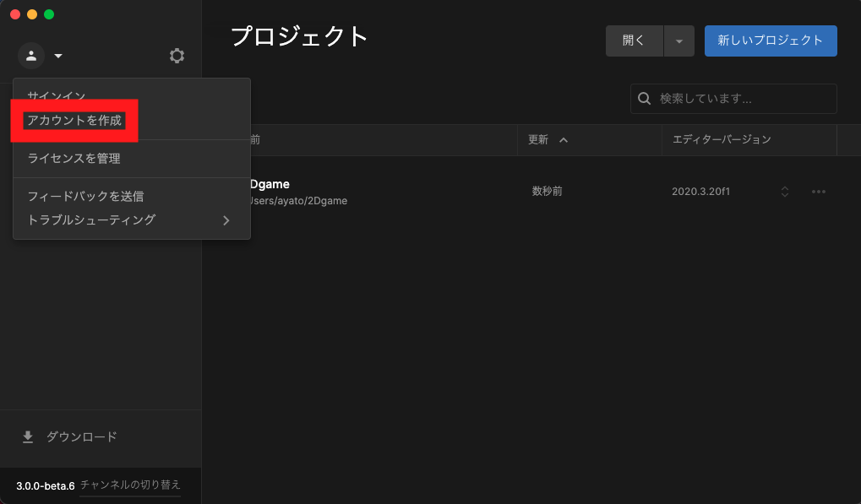Click the download icon next to ダウンロード
Screen dimensions: 861x504
coord(29,437)
